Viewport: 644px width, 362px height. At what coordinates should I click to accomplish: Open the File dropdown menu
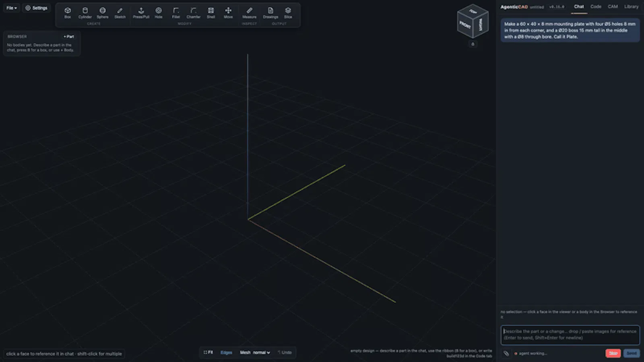click(x=12, y=8)
